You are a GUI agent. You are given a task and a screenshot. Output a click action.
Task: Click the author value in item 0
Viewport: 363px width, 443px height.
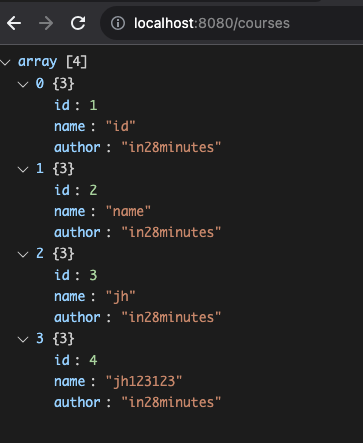tap(171, 147)
